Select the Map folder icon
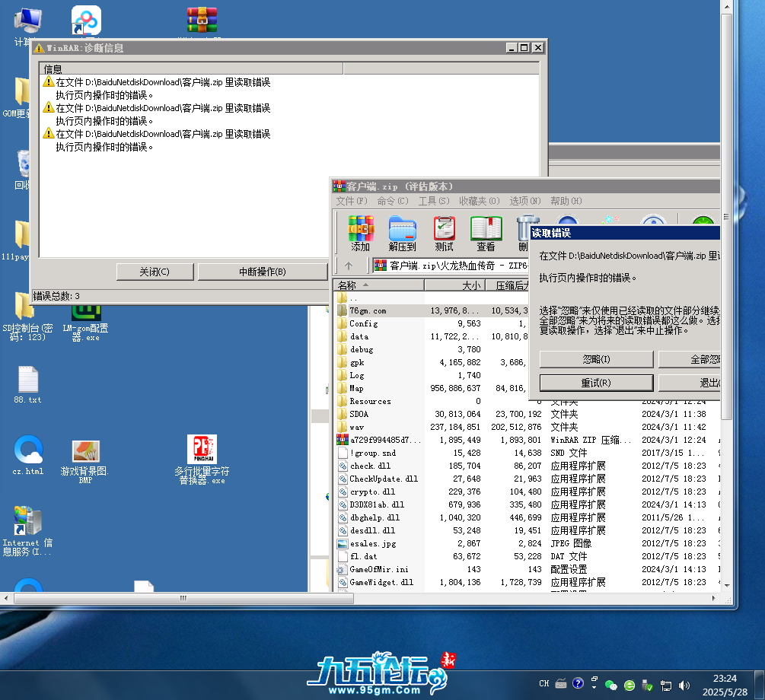765x700 pixels. coord(342,388)
